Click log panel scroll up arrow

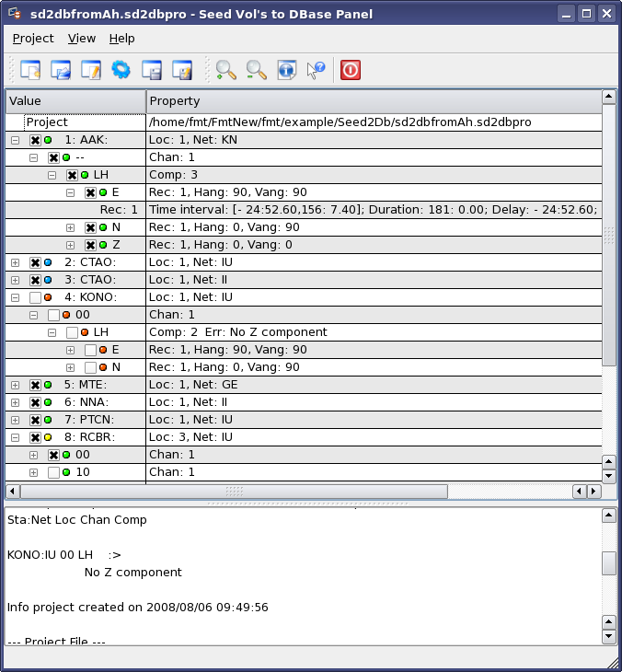tap(609, 516)
